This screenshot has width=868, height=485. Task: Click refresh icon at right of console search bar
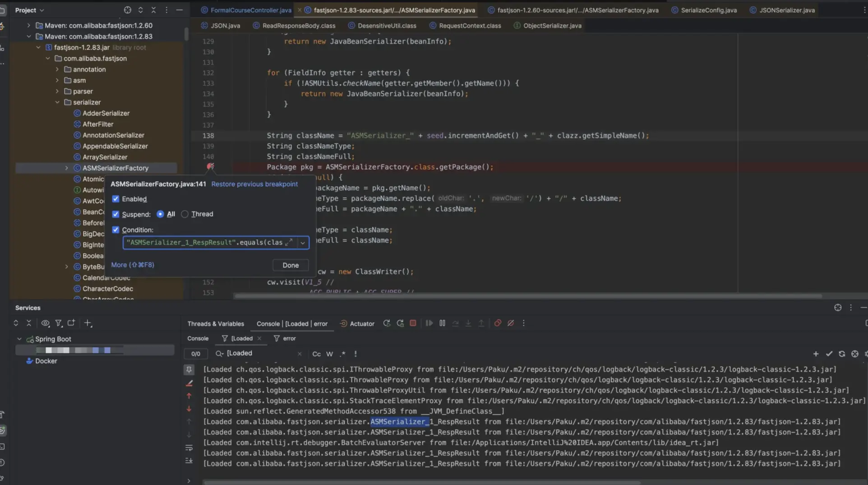[842, 354]
